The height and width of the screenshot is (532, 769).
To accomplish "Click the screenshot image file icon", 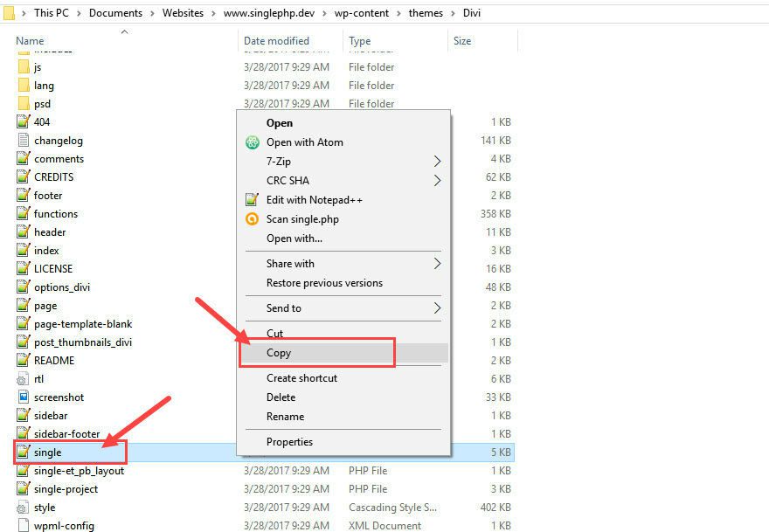I will pyautogui.click(x=24, y=397).
